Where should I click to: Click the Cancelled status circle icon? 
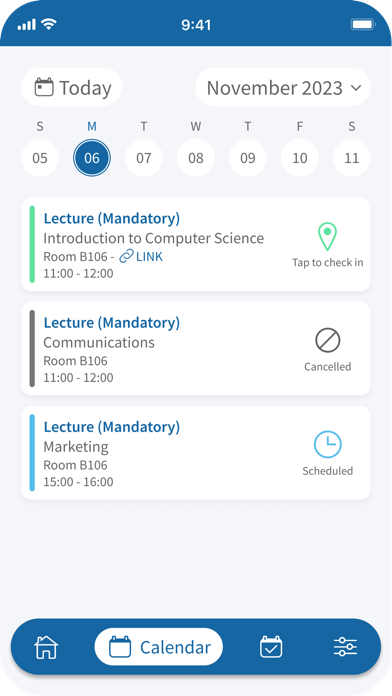point(328,340)
